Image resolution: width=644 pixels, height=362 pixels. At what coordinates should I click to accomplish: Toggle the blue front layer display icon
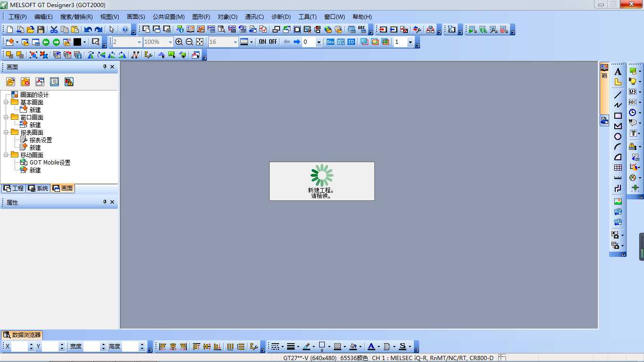[364, 42]
